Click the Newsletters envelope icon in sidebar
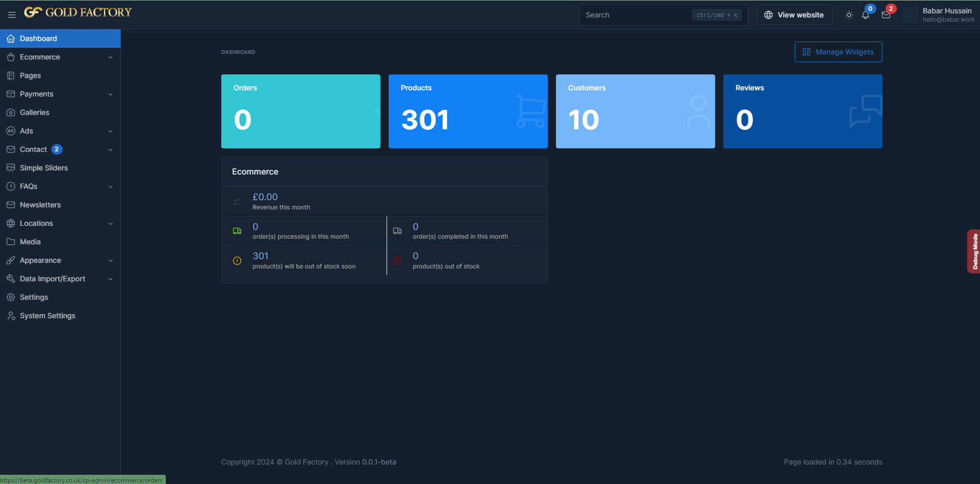This screenshot has width=980, height=484. [11, 205]
